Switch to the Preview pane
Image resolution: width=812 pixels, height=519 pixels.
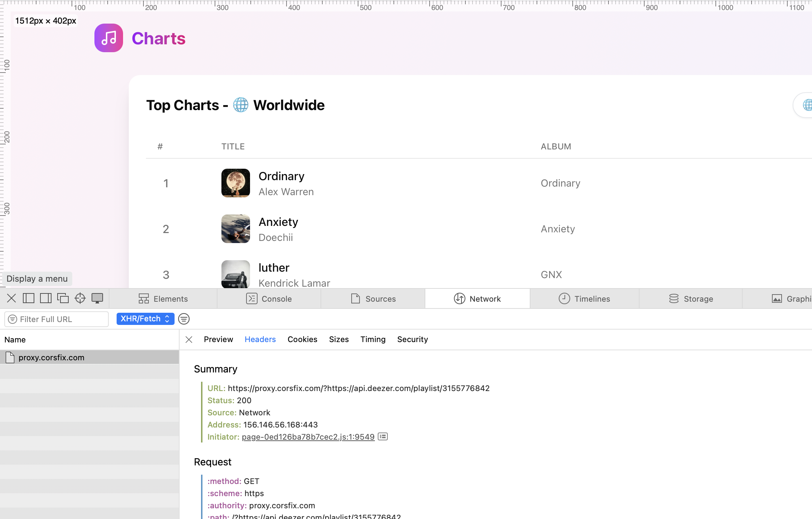[218, 340]
